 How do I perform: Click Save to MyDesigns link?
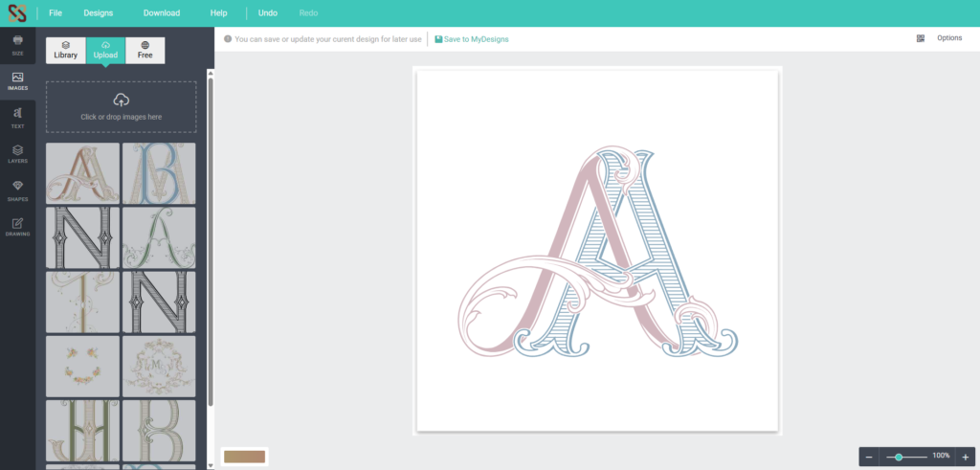point(472,39)
